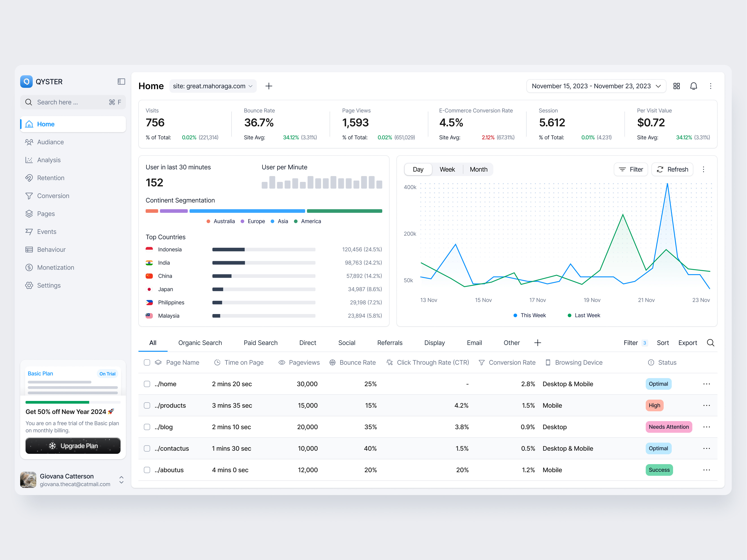Viewport: 747px width, 560px height.
Task: Open the grid layout view next to the date range
Action: [x=676, y=86]
